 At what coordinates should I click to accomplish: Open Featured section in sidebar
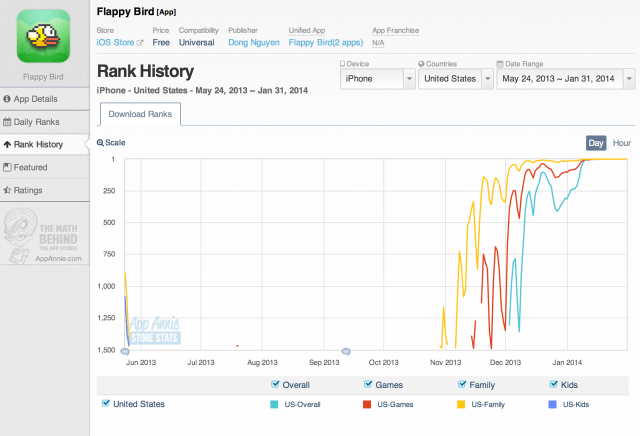44,167
